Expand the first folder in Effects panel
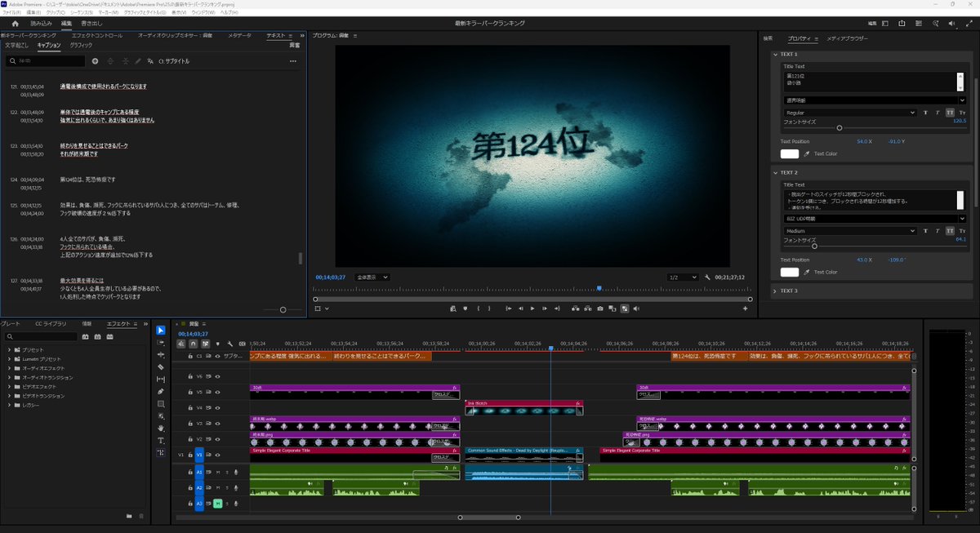The image size is (980, 533). coord(9,349)
